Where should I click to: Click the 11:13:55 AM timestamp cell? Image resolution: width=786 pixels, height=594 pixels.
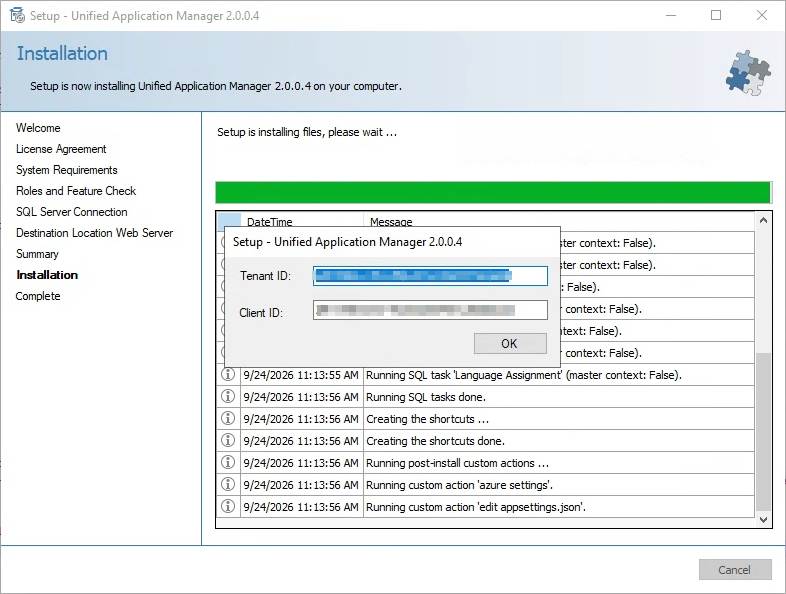[x=301, y=375]
